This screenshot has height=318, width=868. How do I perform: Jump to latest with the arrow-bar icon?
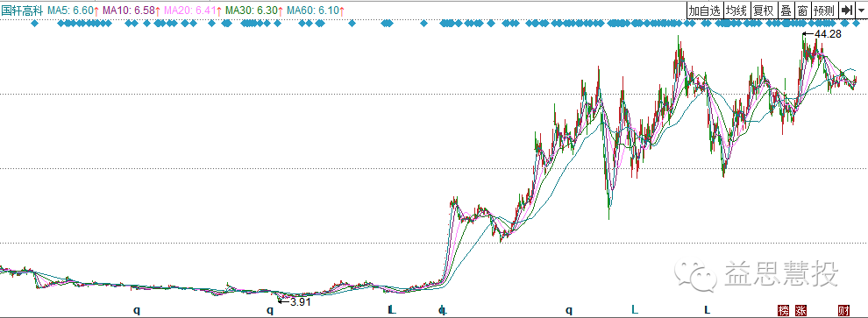click(x=847, y=10)
